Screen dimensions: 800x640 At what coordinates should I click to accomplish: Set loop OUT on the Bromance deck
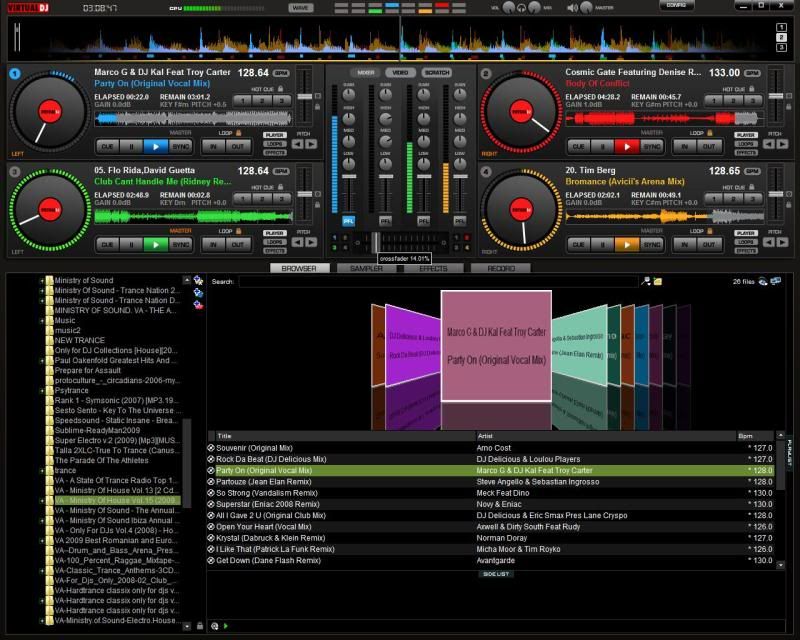tap(709, 245)
